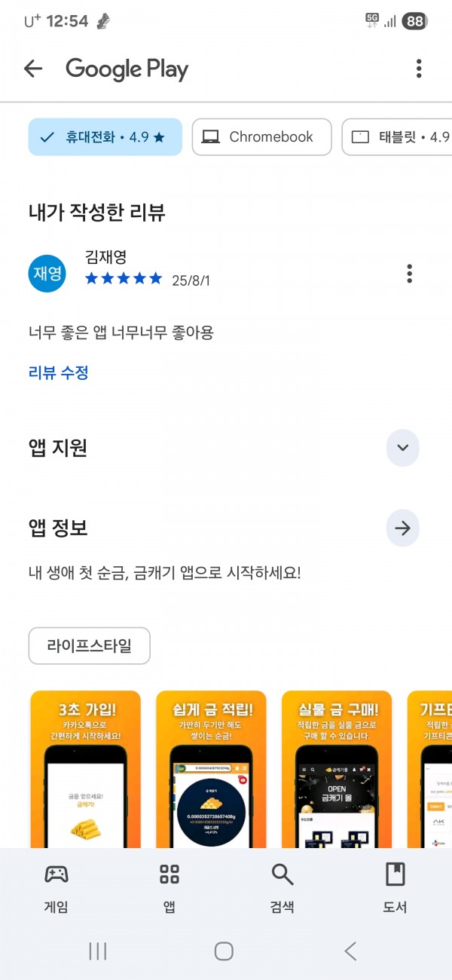Image resolution: width=452 pixels, height=980 pixels.
Task: Select the 태블릿 device filter chip
Action: [397, 137]
